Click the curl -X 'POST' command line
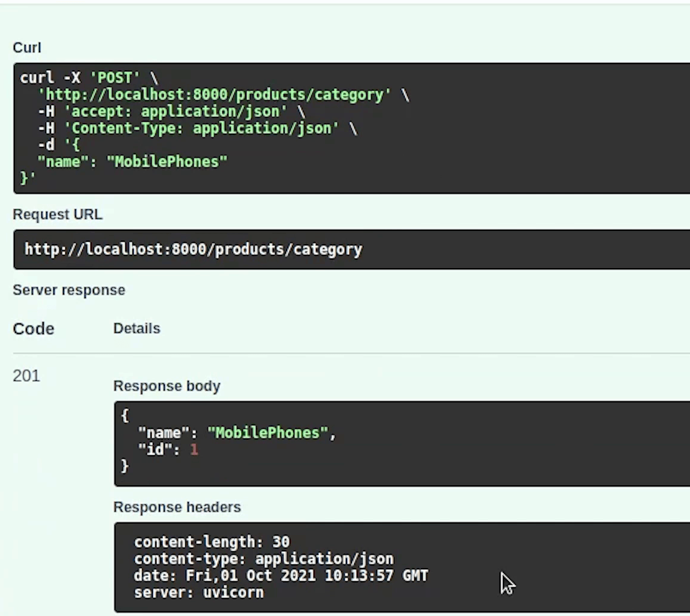Viewport: 690px width, 616px height. point(89,78)
